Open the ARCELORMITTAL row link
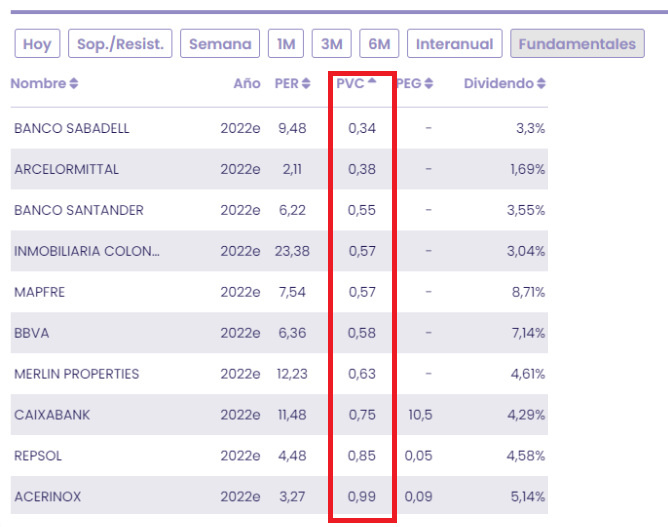668x527 pixels. tap(66, 169)
